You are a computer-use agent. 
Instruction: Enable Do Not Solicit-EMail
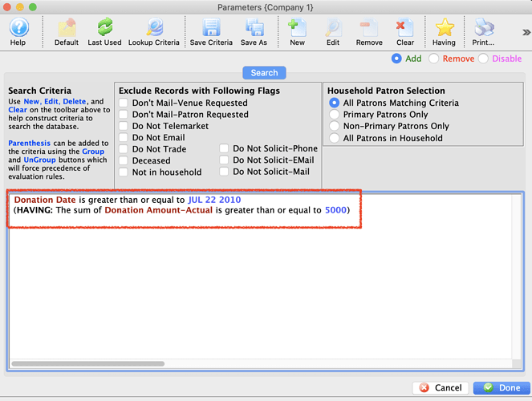224,160
